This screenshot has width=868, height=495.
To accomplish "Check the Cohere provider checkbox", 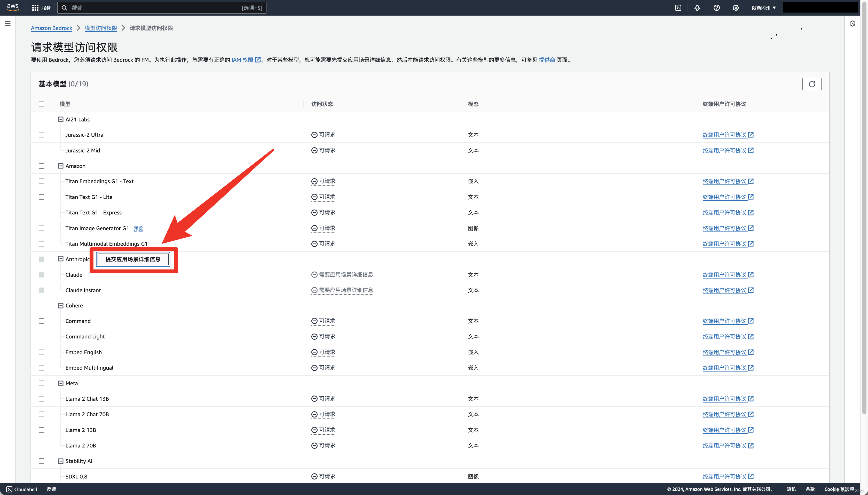I will coord(42,306).
